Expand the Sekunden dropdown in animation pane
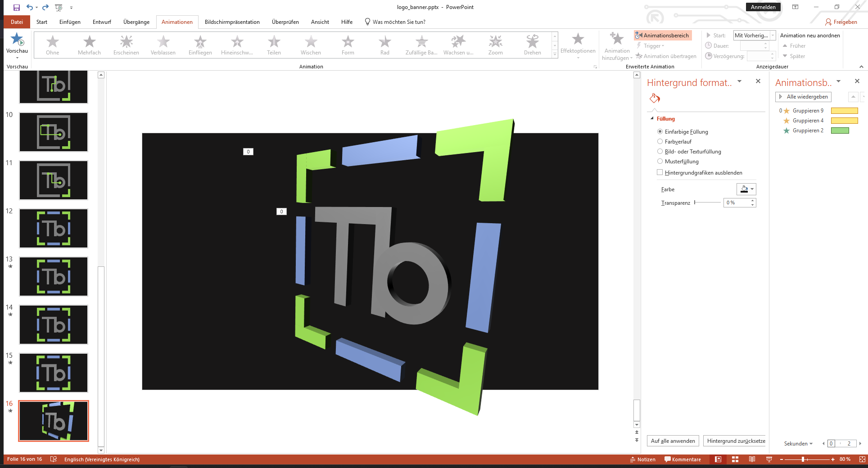 798,444
